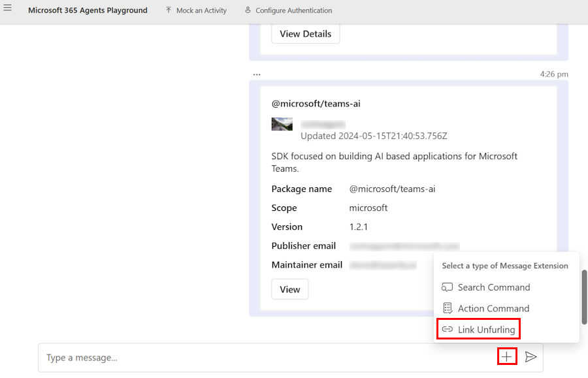
Task: Click the Action Command checklist icon
Action: pos(448,308)
